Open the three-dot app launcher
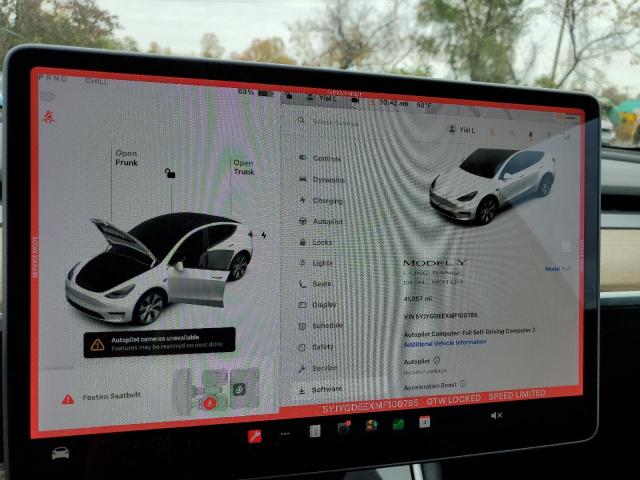The width and height of the screenshot is (640, 480). (285, 434)
